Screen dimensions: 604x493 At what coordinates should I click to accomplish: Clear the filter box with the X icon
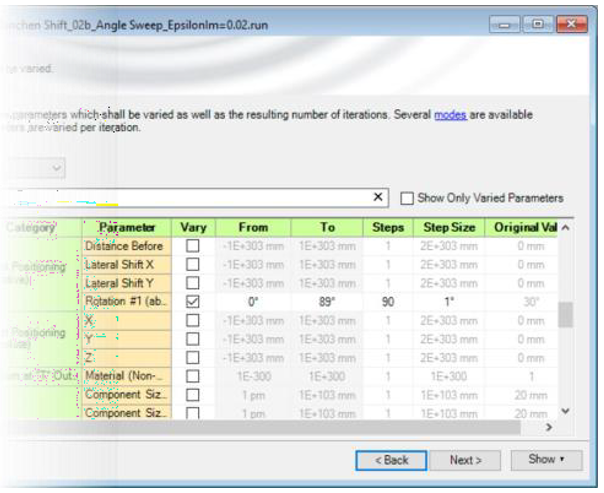[x=378, y=197]
